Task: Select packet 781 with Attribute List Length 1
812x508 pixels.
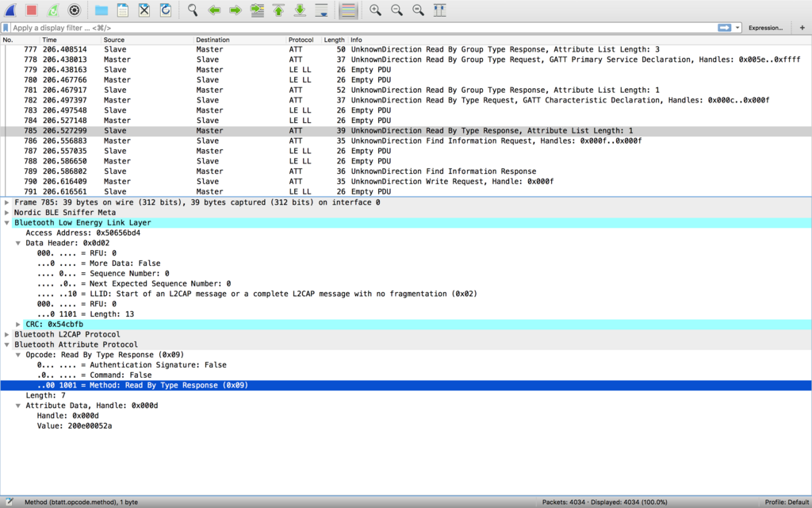Action: click(406, 90)
